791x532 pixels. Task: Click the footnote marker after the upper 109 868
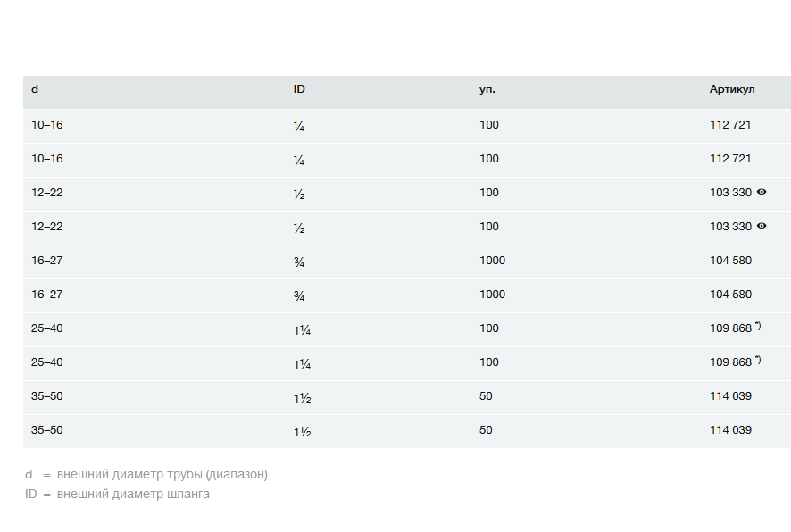point(758,326)
